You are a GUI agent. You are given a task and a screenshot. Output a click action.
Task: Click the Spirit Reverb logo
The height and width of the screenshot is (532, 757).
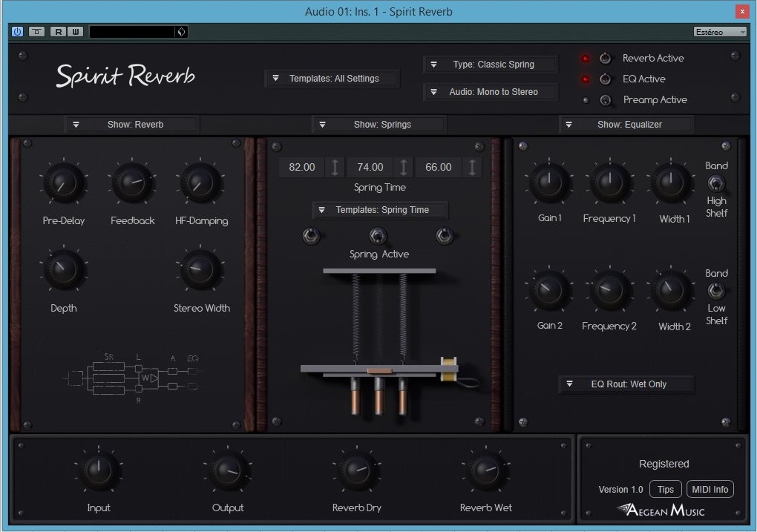coord(125,76)
